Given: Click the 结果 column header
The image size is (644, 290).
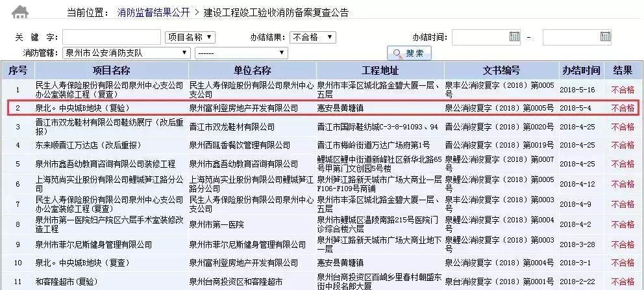Looking at the screenshot, I should click(623, 70).
